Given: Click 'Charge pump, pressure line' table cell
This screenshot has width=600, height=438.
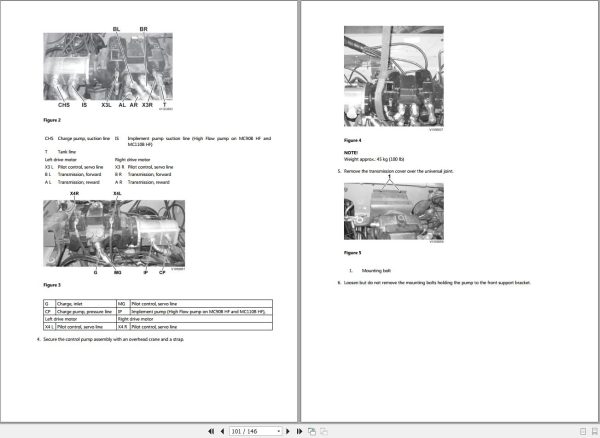Looking at the screenshot, I should [86, 311].
